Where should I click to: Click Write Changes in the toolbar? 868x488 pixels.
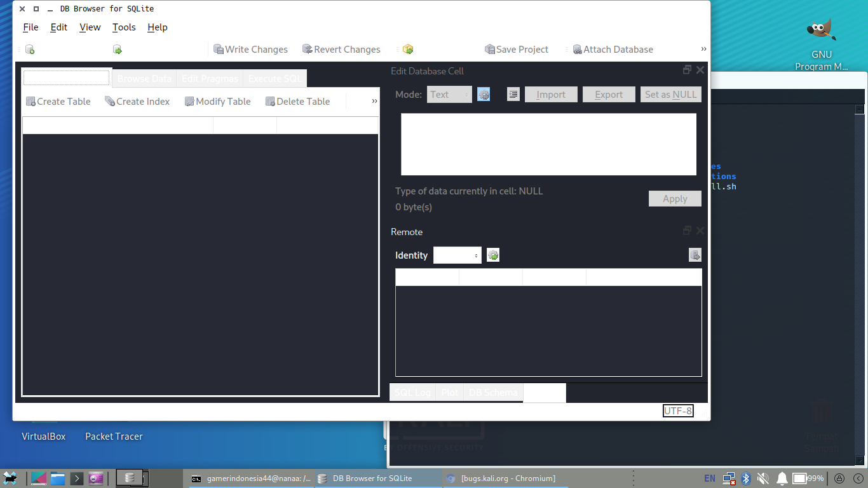250,50
